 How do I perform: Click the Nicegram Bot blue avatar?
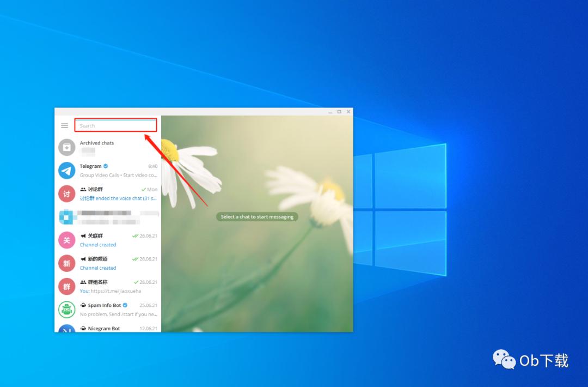(x=67, y=328)
